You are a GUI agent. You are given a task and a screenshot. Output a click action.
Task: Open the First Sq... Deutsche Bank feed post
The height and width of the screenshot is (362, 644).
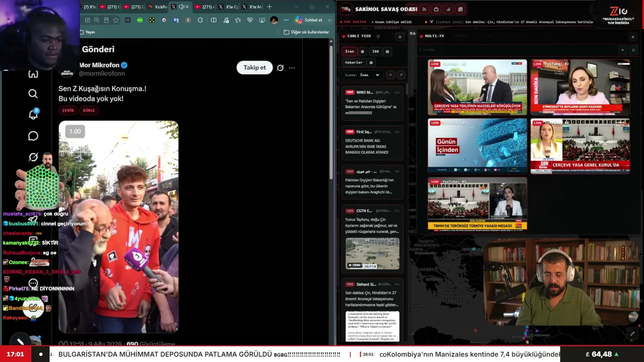pyautogui.click(x=372, y=143)
